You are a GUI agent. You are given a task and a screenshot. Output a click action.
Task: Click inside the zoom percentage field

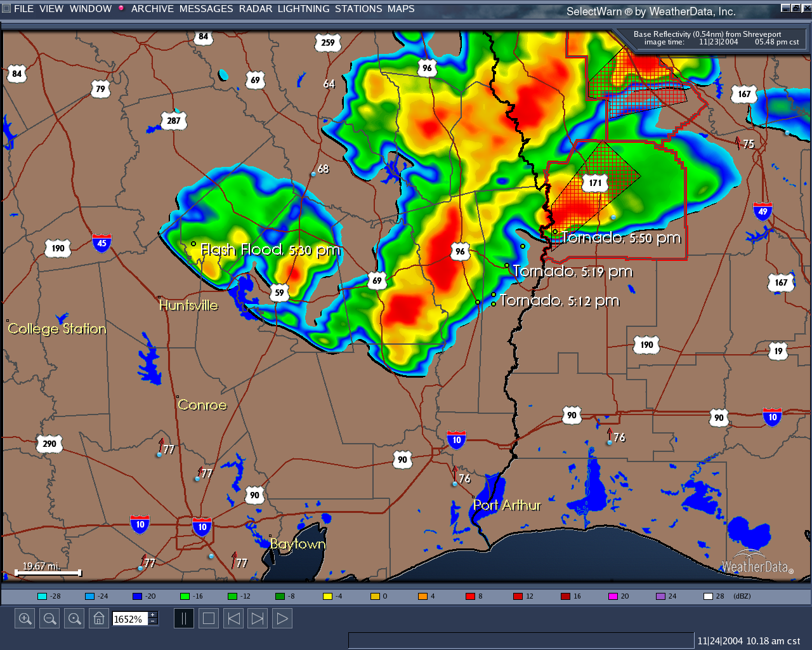pos(130,618)
